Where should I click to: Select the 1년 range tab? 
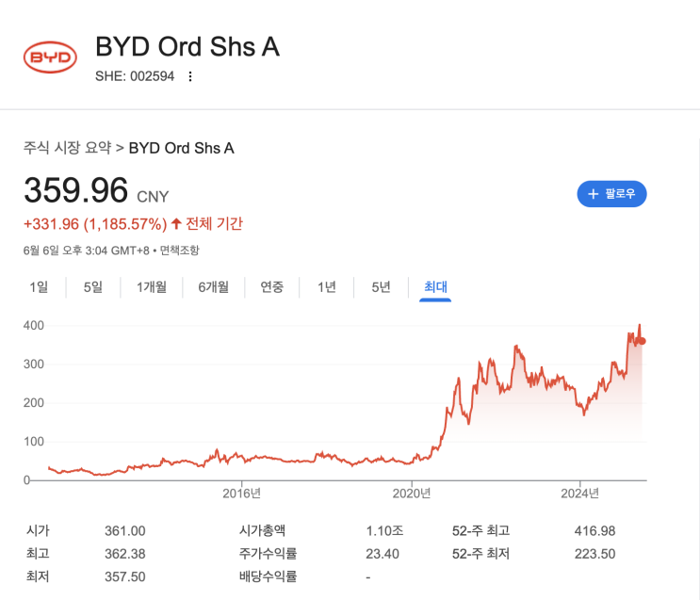326,287
